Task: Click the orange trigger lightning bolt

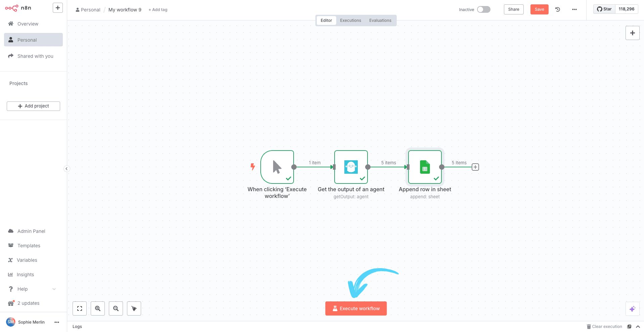Action: [253, 167]
